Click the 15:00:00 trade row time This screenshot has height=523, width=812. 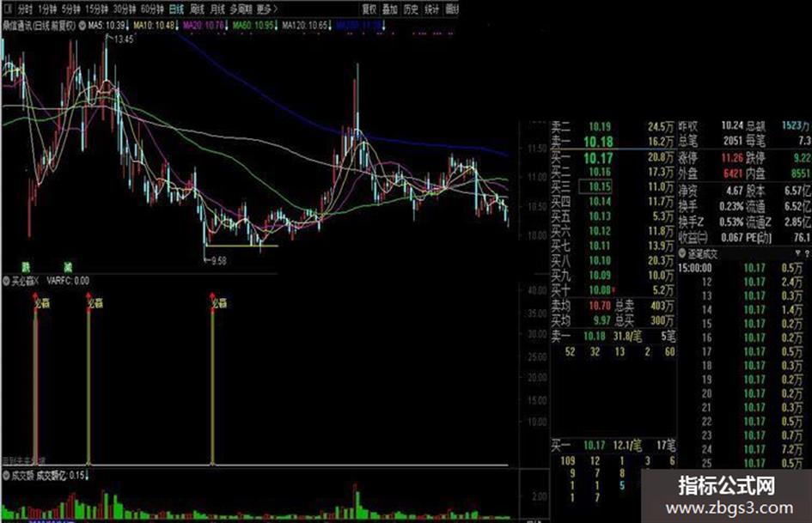[x=695, y=268]
